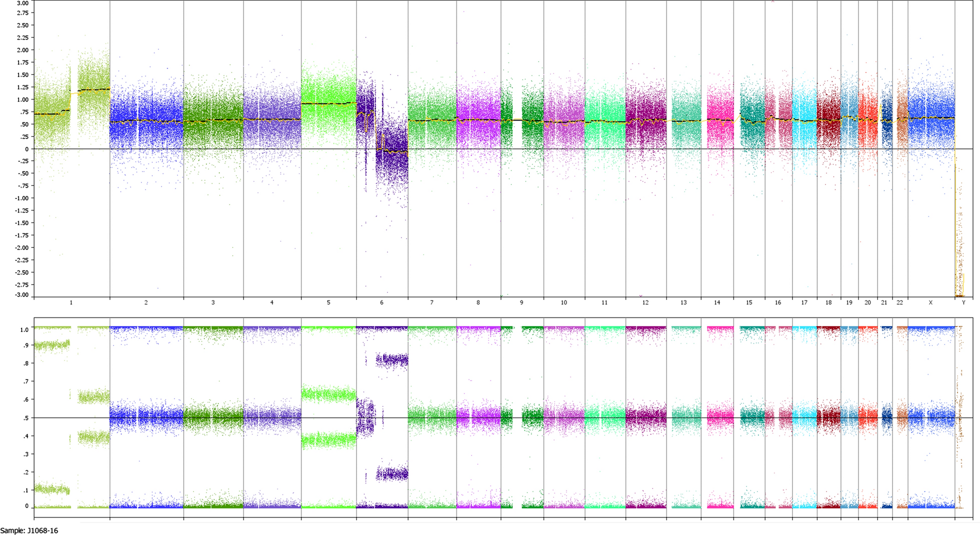The image size is (980, 535).
Task: Select chromosome 8 label on x-axis
Action: [x=478, y=302]
